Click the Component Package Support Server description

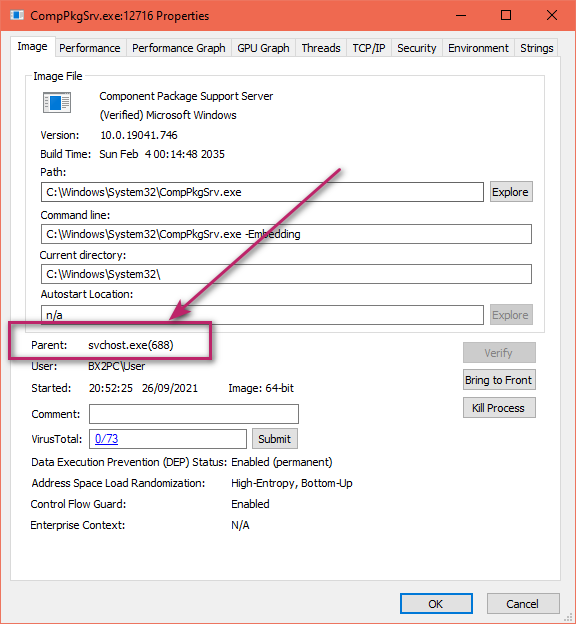pyautogui.click(x=186, y=96)
